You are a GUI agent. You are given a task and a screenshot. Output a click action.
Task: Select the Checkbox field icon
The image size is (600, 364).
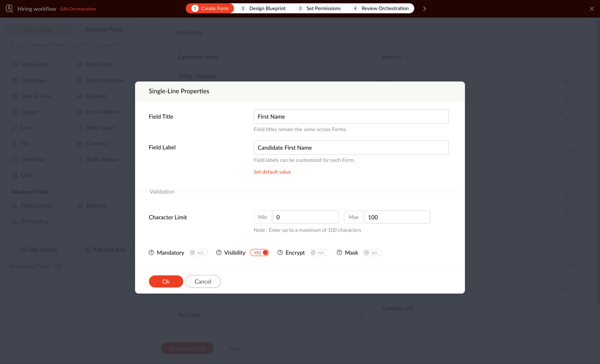point(14,160)
